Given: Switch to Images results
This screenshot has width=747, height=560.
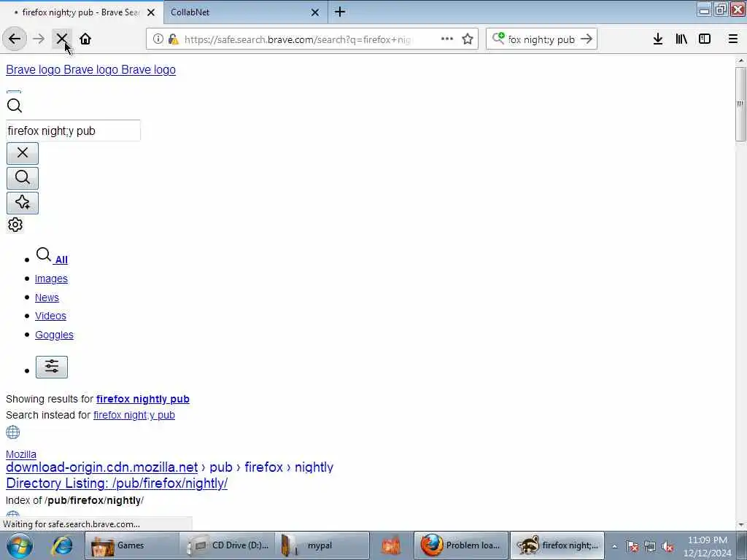Looking at the screenshot, I should pyautogui.click(x=52, y=279).
